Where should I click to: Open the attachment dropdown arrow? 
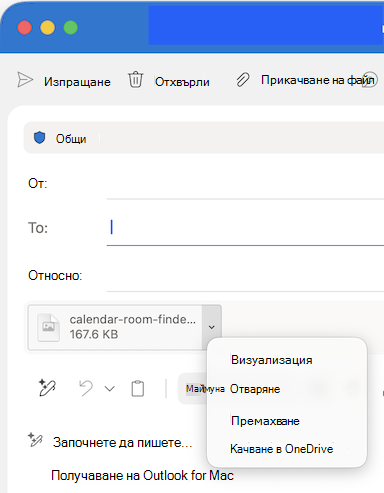point(212,327)
